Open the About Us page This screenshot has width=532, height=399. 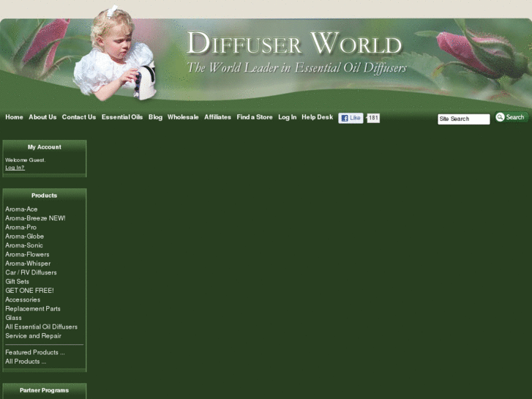pyautogui.click(x=42, y=117)
